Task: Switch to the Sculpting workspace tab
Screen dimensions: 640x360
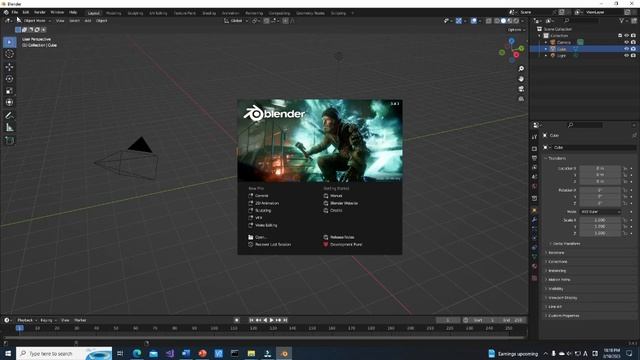Action: click(135, 13)
